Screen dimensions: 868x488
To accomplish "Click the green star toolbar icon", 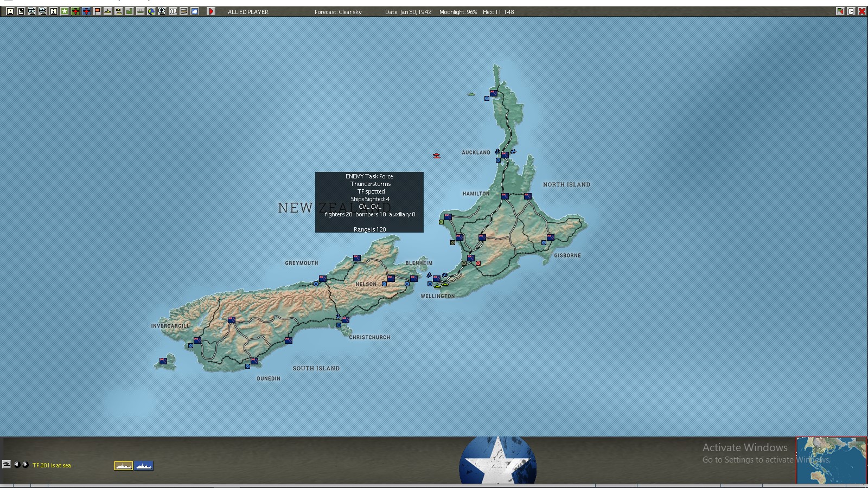I will coord(64,11).
